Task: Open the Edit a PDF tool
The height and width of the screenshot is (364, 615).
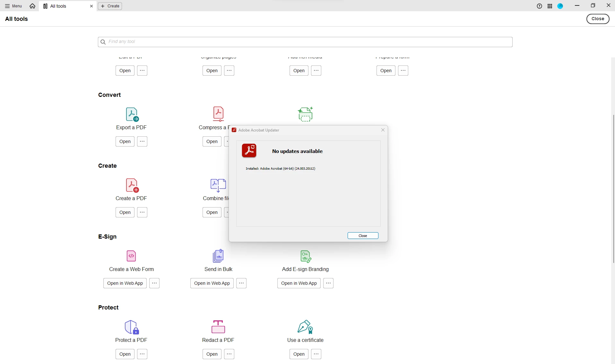Action: [x=125, y=71]
